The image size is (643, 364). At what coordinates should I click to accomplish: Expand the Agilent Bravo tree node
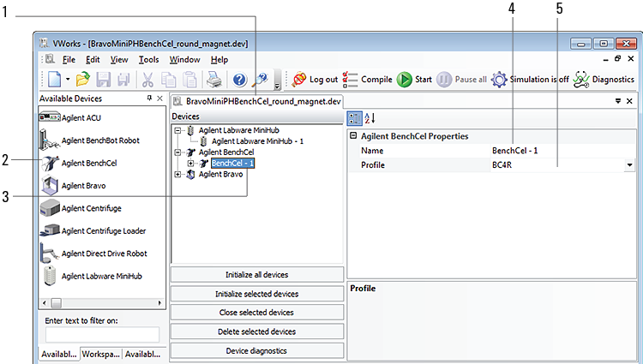click(178, 175)
